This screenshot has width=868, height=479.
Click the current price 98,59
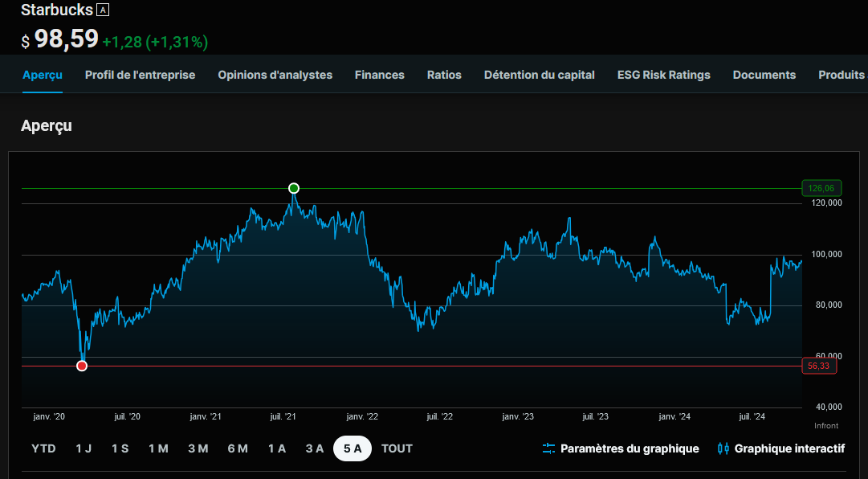click(67, 39)
